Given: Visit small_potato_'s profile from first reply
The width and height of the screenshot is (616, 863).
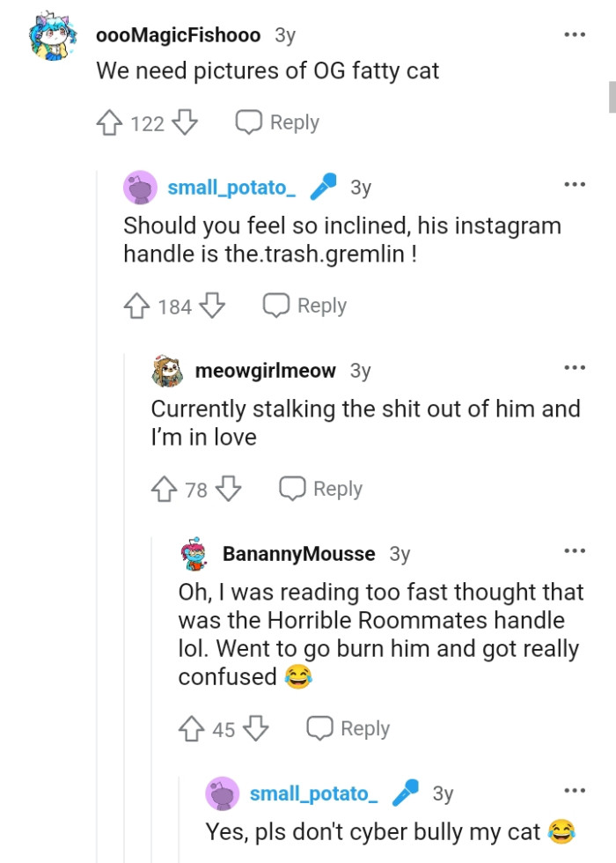Looking at the screenshot, I should pyautogui.click(x=231, y=188).
